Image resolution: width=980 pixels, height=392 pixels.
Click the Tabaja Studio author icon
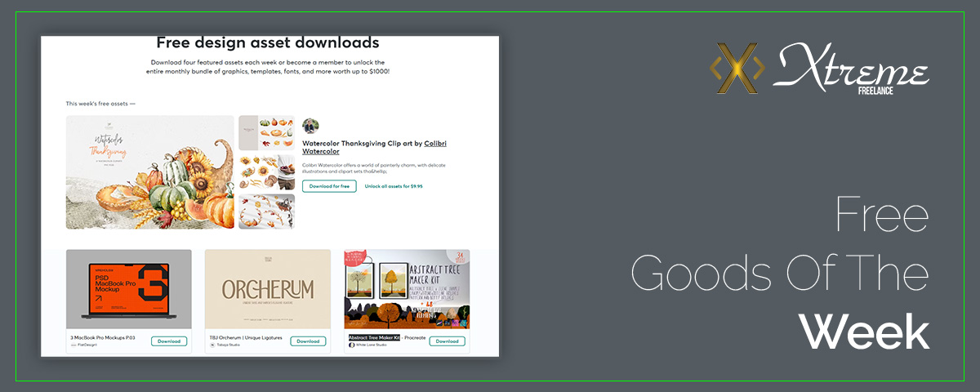[212, 345]
